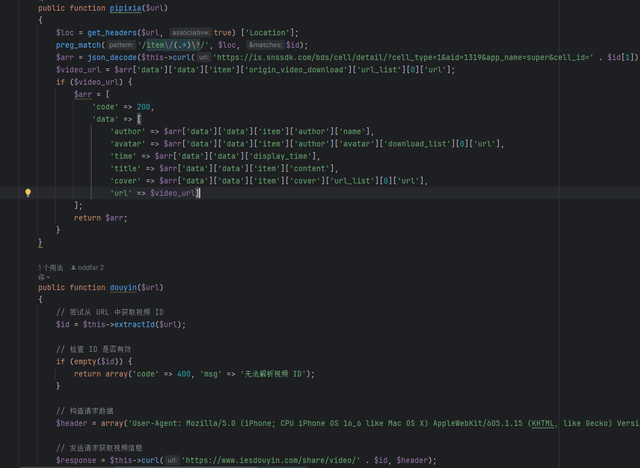Click the underlined $arr before '= ['
Viewport: 640px width, 468px height.
83,95
